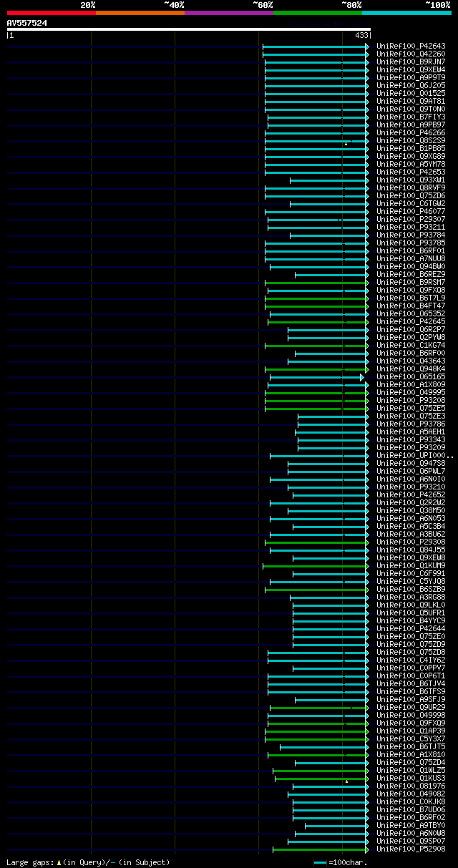Open hit UniRef100_A9TBY0
Image resolution: width=458 pixels, height=868 pixels.
[411, 825]
